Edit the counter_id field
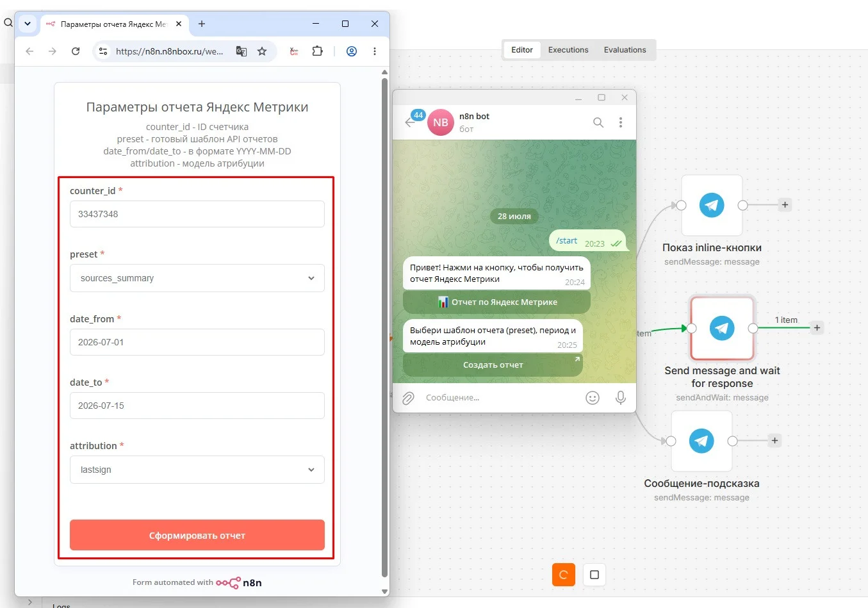The image size is (868, 608). pos(197,214)
